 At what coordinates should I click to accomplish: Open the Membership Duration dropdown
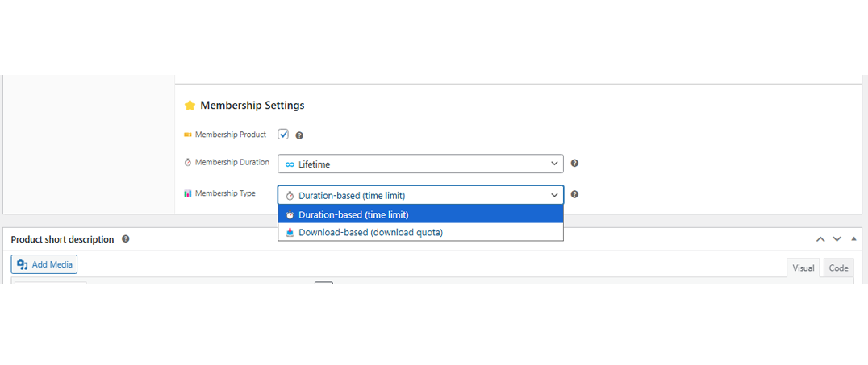click(x=420, y=164)
